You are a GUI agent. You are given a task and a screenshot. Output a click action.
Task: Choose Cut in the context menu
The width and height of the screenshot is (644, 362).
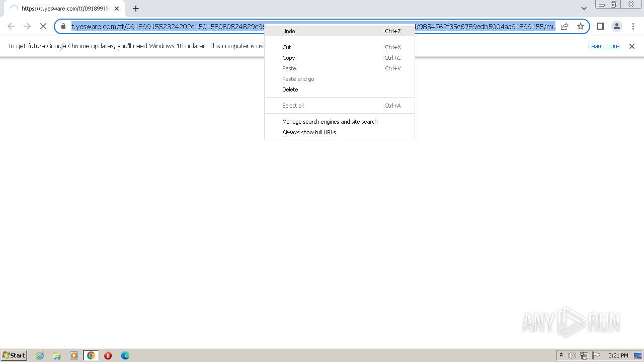(x=340, y=47)
